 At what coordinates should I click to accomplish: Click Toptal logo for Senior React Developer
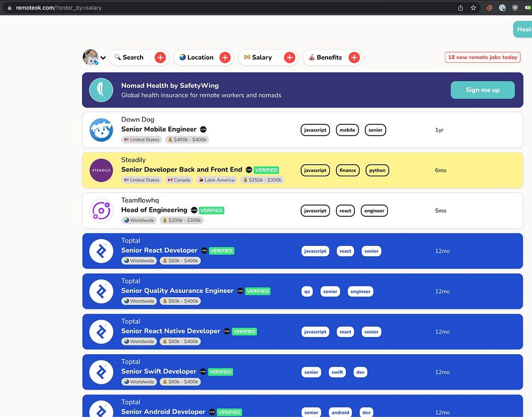tap(101, 251)
